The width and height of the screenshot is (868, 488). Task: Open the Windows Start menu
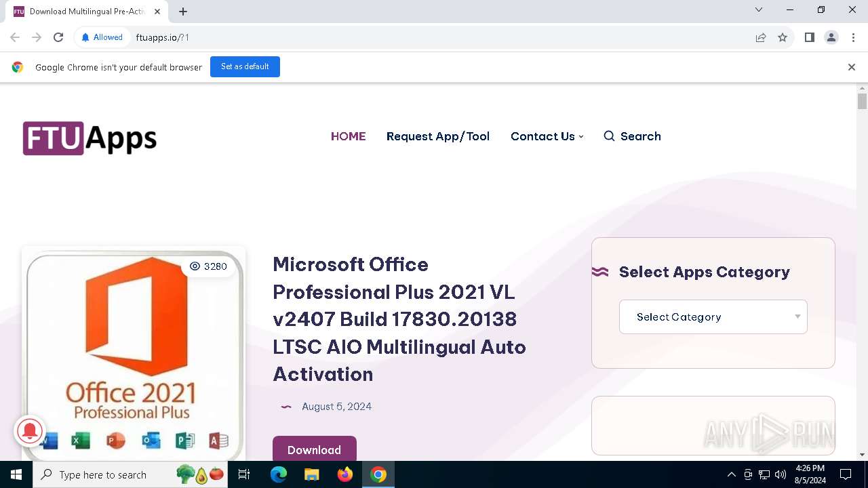click(16, 474)
